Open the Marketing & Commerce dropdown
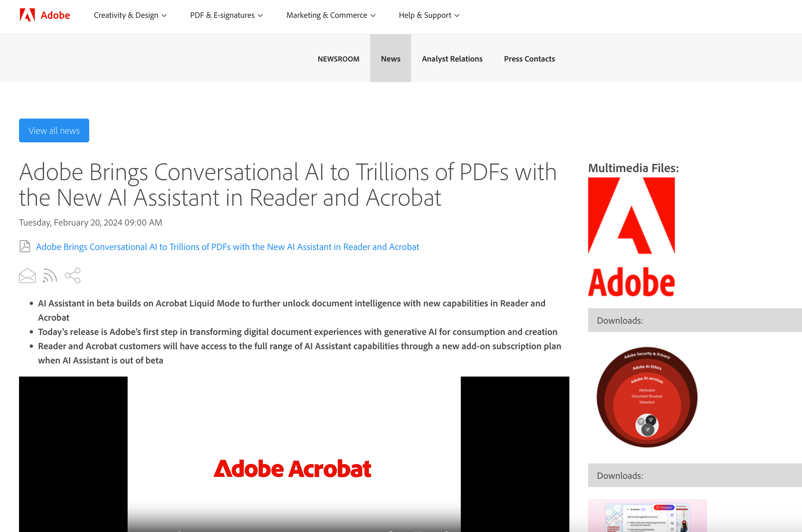Screen dimensions: 802x532 pyautogui.click(x=331, y=15)
